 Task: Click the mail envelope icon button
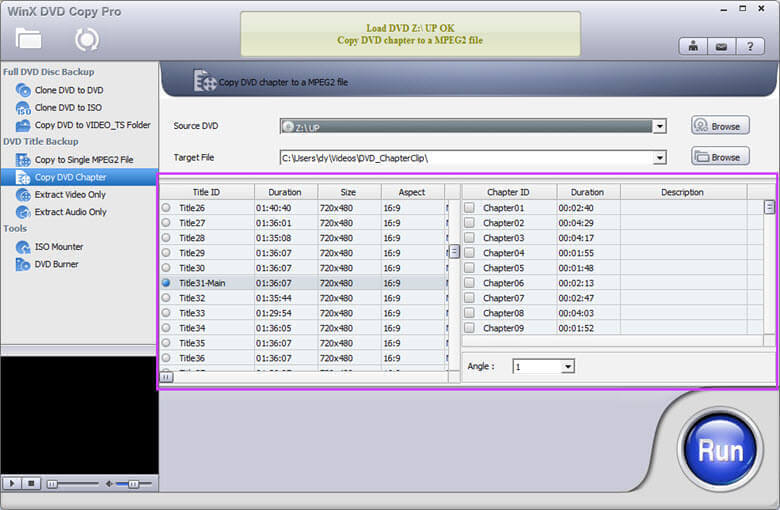click(x=721, y=46)
